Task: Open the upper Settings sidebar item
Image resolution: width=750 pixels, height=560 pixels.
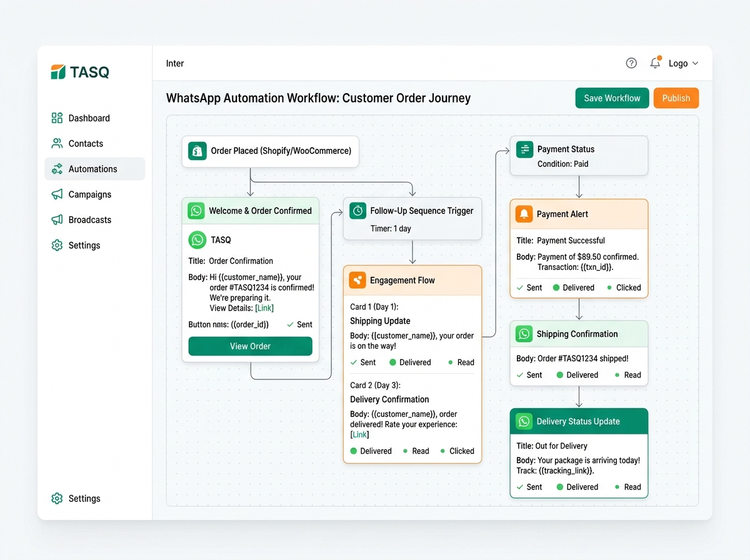Action: 95,246
